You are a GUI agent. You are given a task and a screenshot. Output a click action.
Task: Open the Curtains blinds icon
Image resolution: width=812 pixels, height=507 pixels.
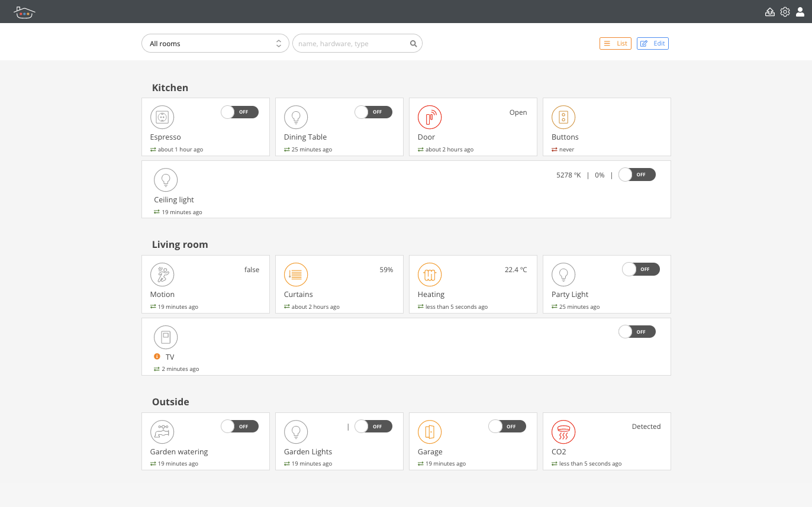coord(296,275)
